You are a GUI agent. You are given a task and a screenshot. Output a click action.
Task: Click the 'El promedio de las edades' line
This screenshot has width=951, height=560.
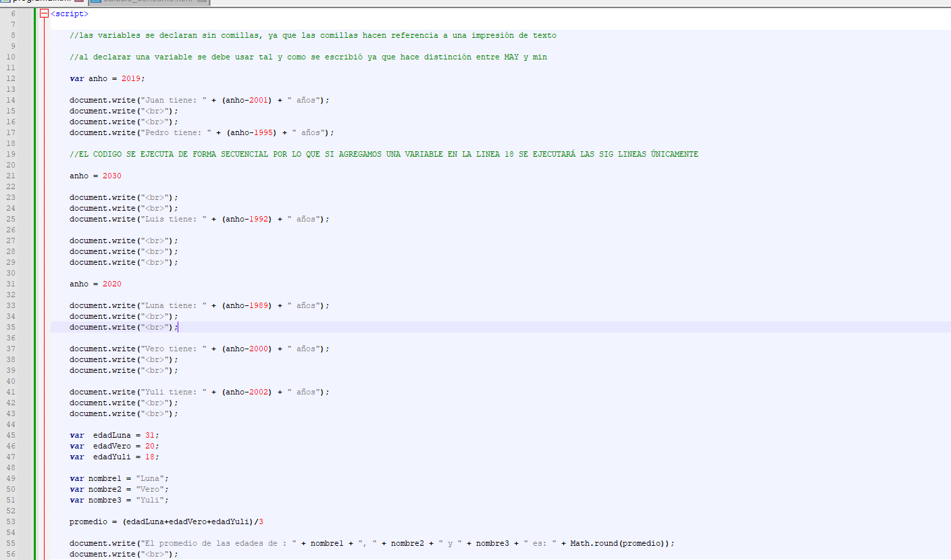click(372, 543)
